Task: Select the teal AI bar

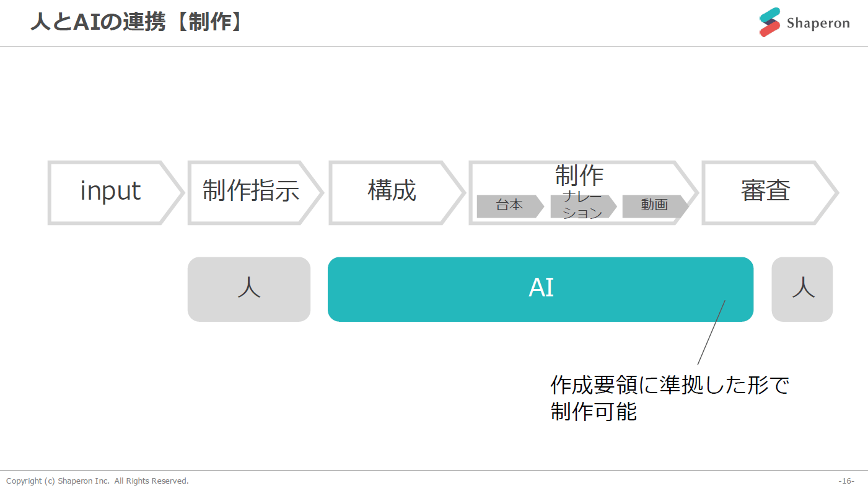Action: coord(540,289)
